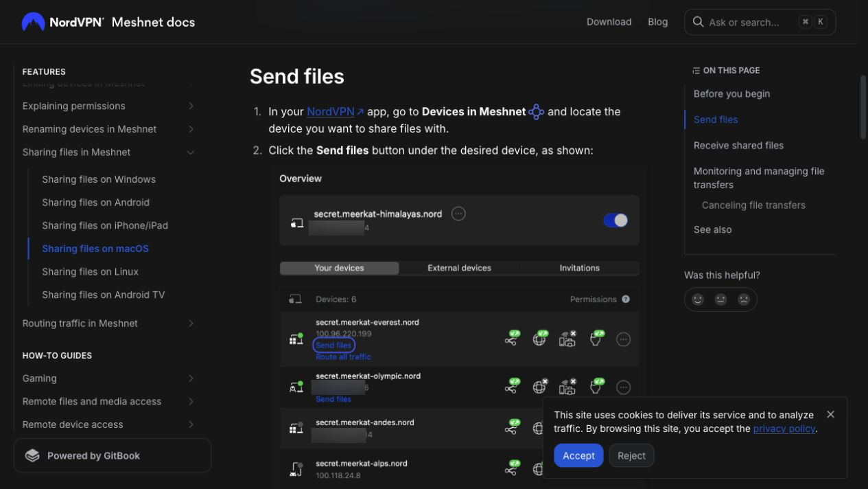Viewport: 868px width, 489px height.
Task: Click device icon left of secret.meerkat-everest.nord
Action: pos(296,339)
